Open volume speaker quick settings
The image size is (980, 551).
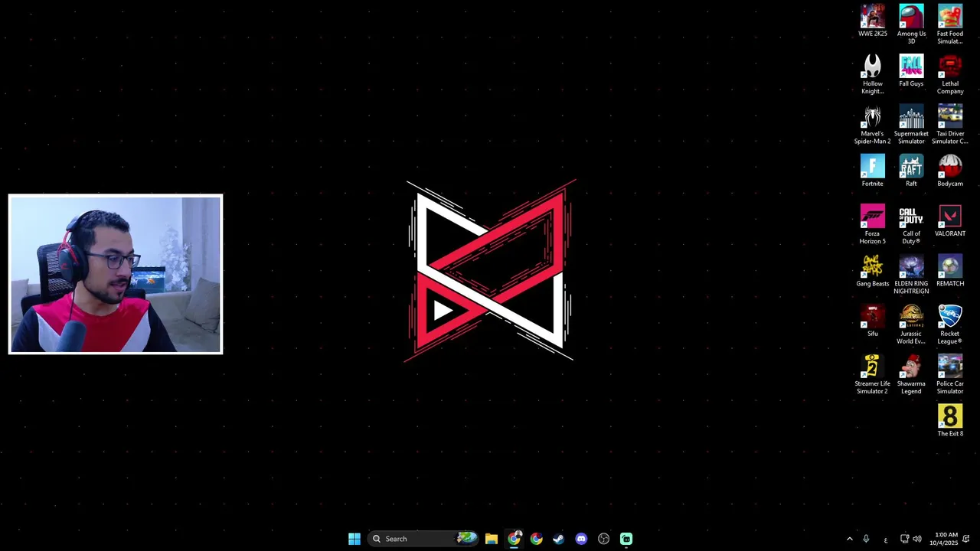917,539
